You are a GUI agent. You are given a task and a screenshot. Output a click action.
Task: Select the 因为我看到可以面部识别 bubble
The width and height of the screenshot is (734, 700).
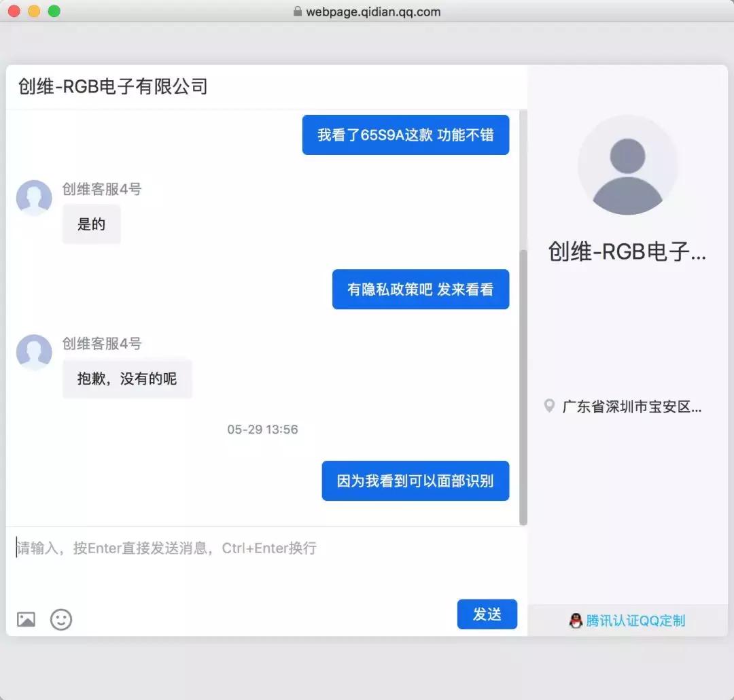click(x=415, y=480)
